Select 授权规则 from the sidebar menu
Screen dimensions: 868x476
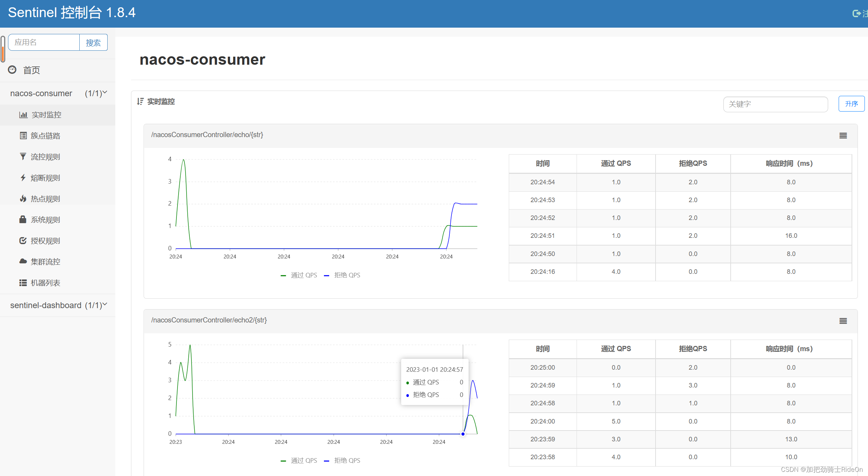point(23,241)
